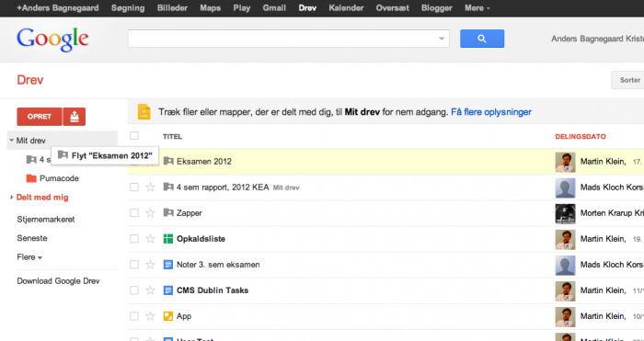Open the CMS Dublin Tasks file title
The image size is (644, 341).
click(x=213, y=290)
